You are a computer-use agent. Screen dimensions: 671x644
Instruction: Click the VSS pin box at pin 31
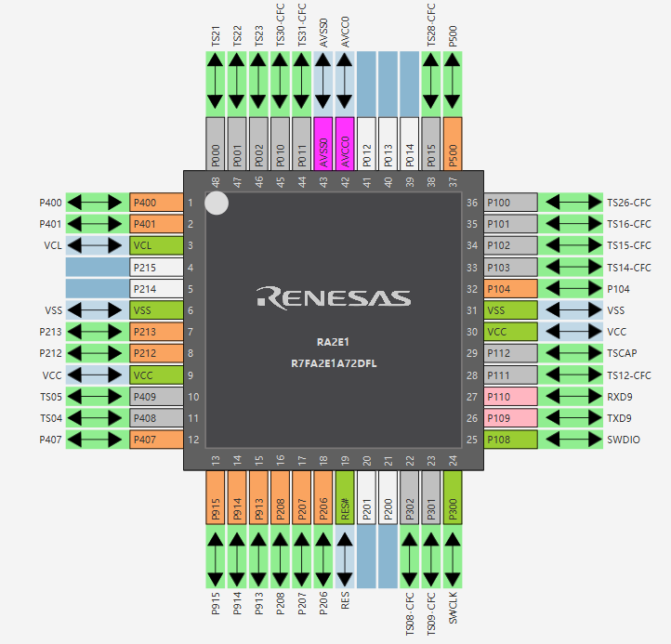point(511,310)
